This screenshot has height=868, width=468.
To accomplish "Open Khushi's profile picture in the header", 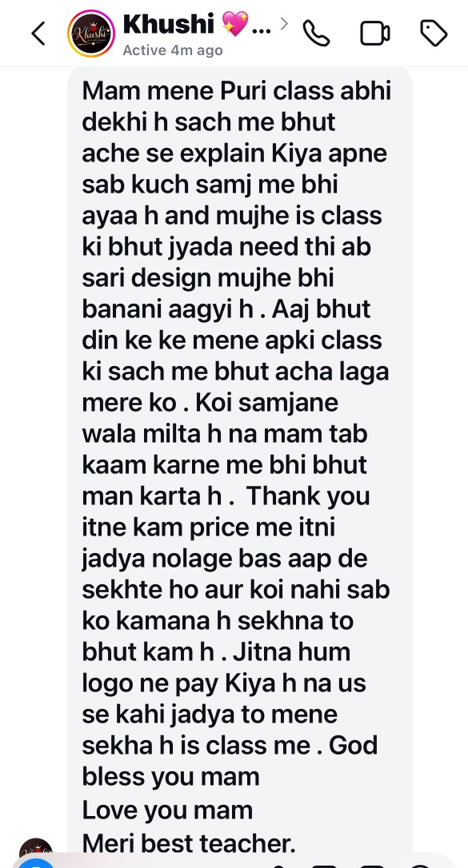I will tap(91, 34).
